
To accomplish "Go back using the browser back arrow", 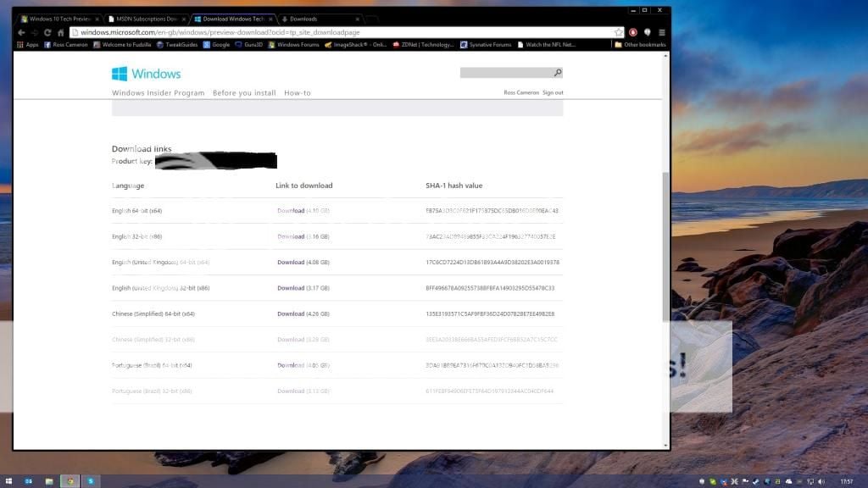I will pyautogui.click(x=21, y=33).
